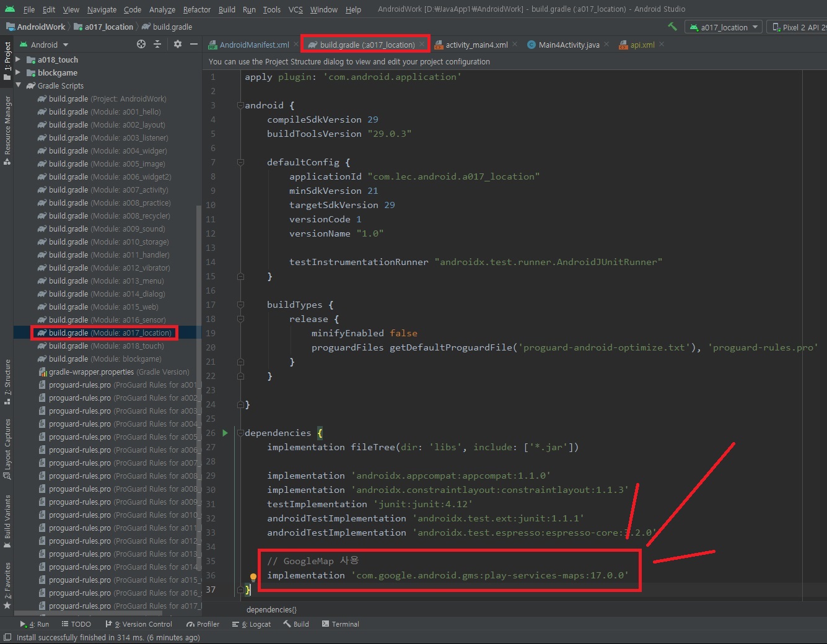This screenshot has width=827, height=644.
Task: Open the Profiler tool window
Action: (203, 624)
